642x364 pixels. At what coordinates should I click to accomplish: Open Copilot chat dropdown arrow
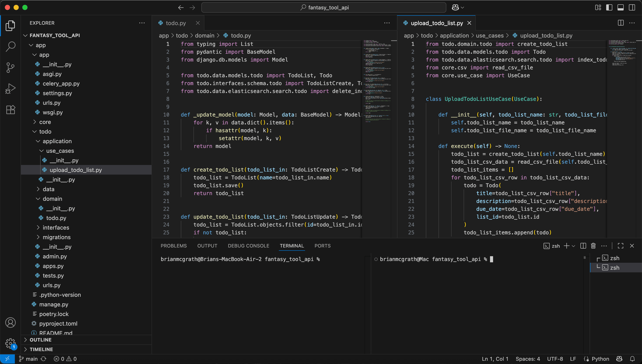[x=463, y=7]
